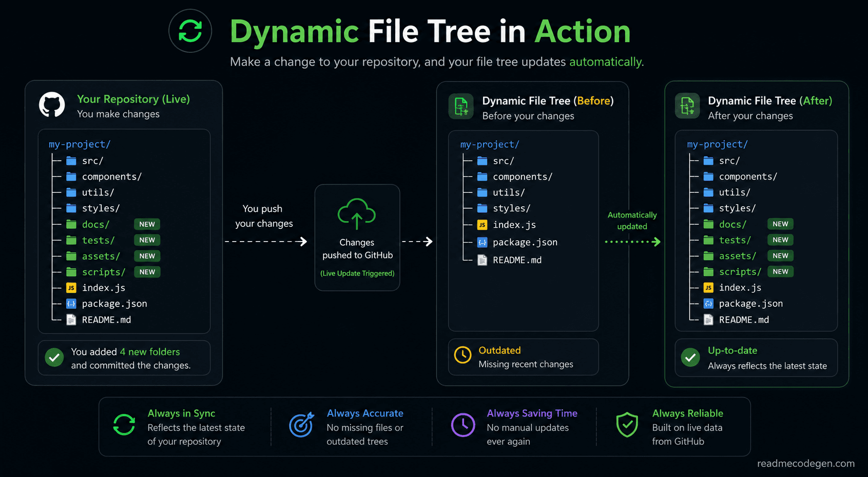Select scripts/ in Your Repository tree
Image resolution: width=868 pixels, height=477 pixels.
click(x=104, y=272)
